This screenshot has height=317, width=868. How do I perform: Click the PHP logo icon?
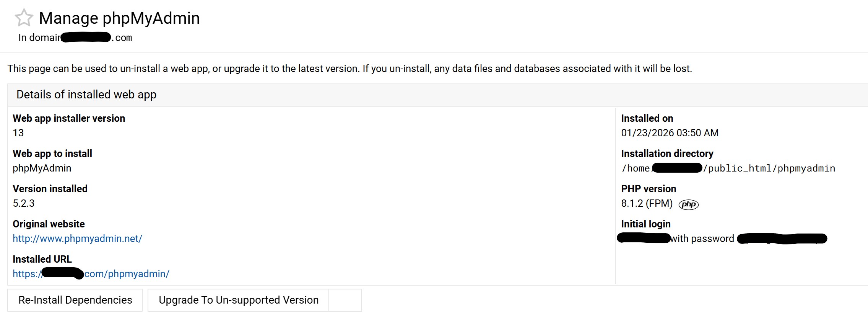[x=688, y=204]
